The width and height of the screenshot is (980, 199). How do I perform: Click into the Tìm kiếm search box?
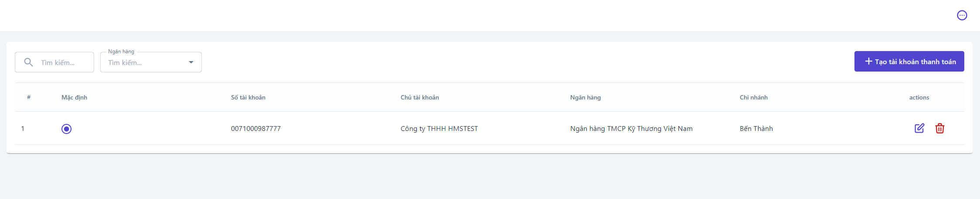pyautogui.click(x=63, y=63)
